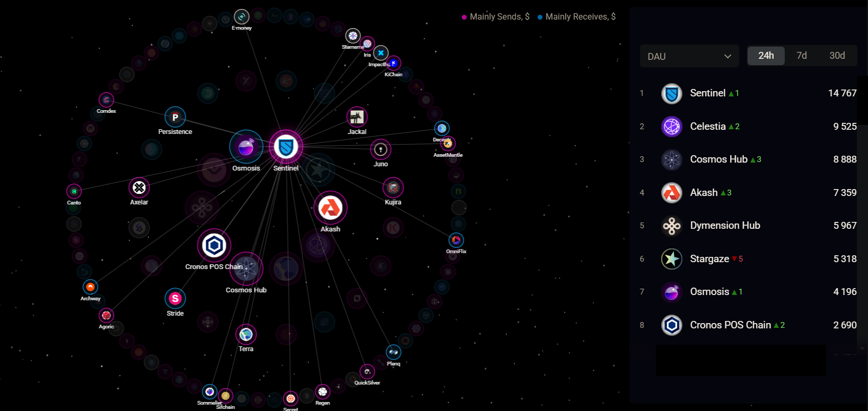Image resolution: width=868 pixels, height=411 pixels.
Task: Open the DAU metric dropdown
Action: [689, 56]
